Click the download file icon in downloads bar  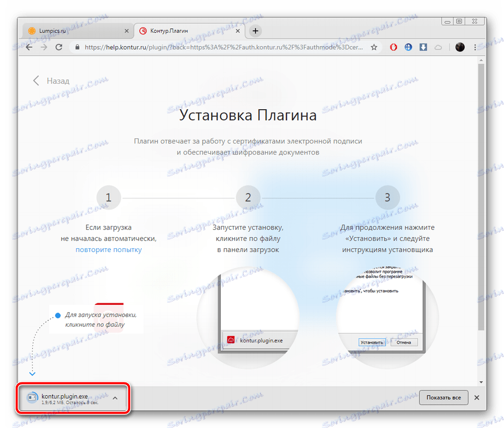pyautogui.click(x=32, y=398)
